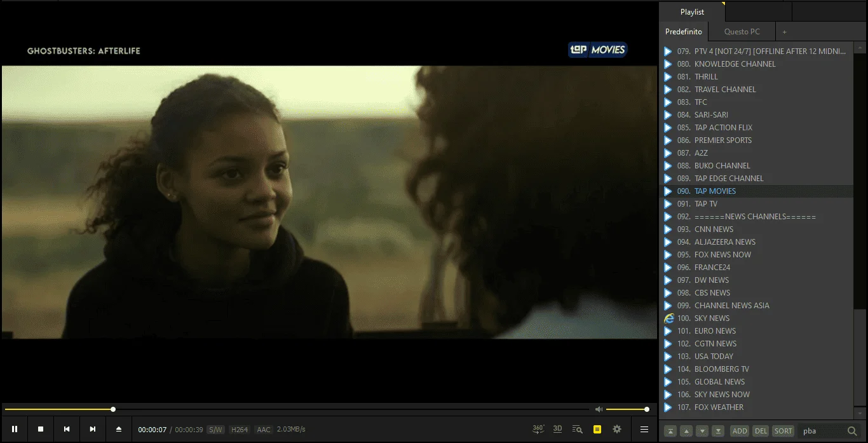Viewport: 868px width, 443px height.
Task: Click the playlist scrollbar up arrow
Action: (860, 48)
